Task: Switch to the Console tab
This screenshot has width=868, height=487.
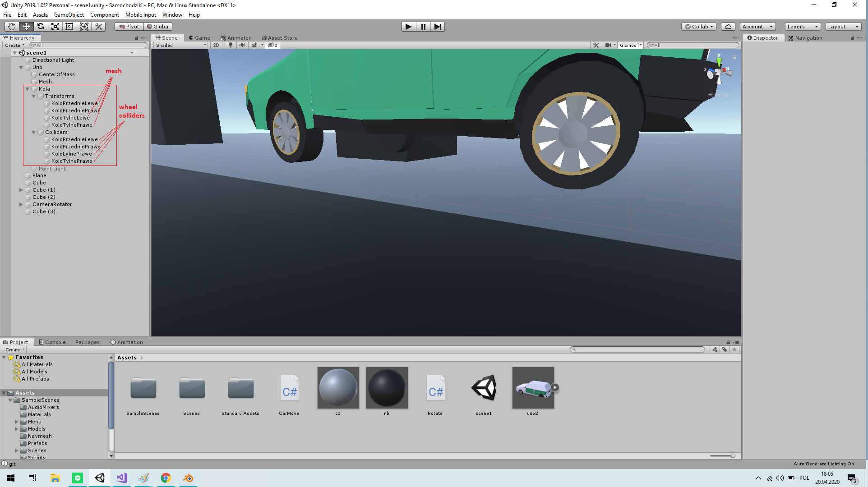Action: tap(52, 342)
